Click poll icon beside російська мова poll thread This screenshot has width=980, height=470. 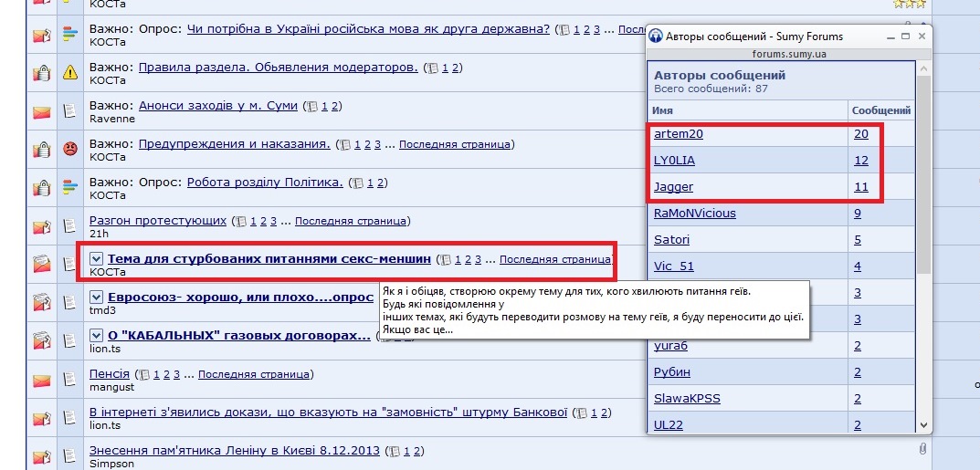69,35
